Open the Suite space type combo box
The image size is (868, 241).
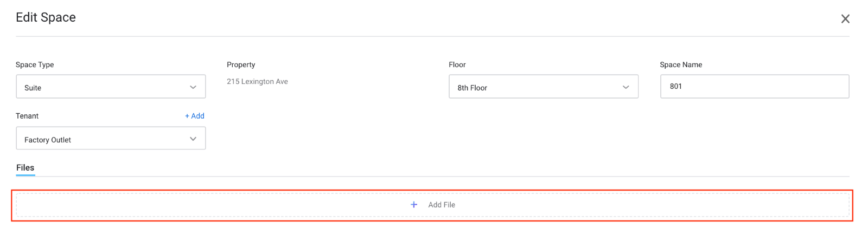point(111,87)
